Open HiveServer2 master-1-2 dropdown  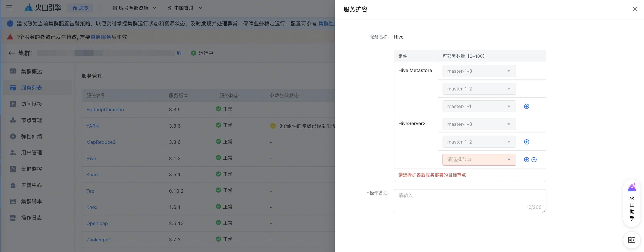click(479, 142)
